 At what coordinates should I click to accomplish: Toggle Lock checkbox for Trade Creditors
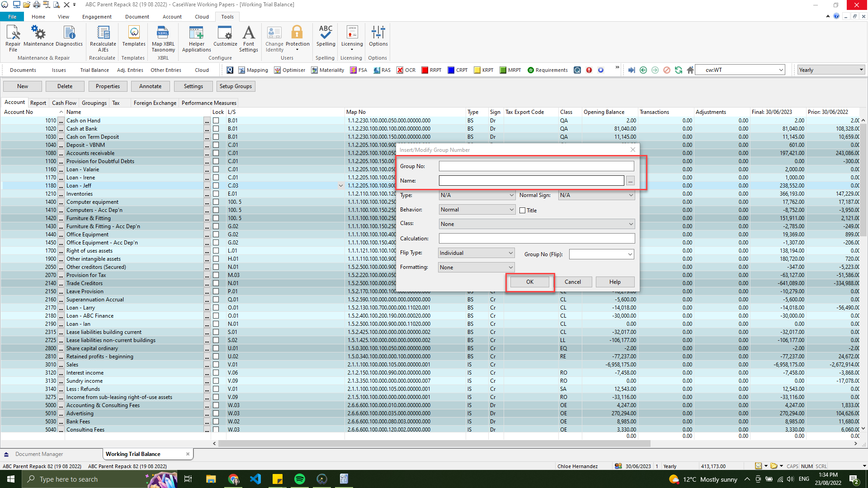216,283
